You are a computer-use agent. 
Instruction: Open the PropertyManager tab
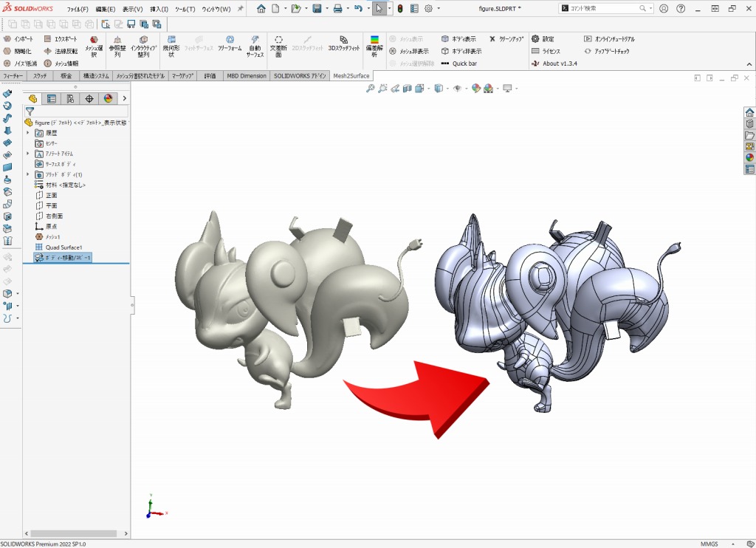click(51, 98)
